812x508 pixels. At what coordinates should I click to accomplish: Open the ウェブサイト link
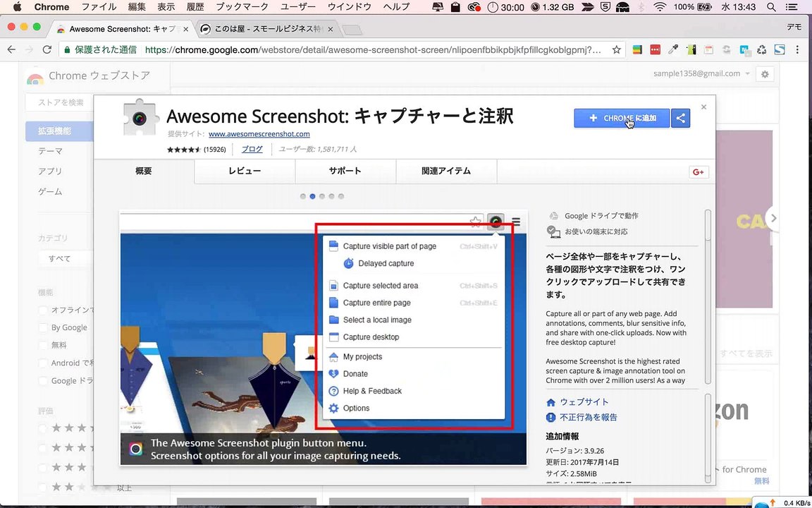coord(584,402)
